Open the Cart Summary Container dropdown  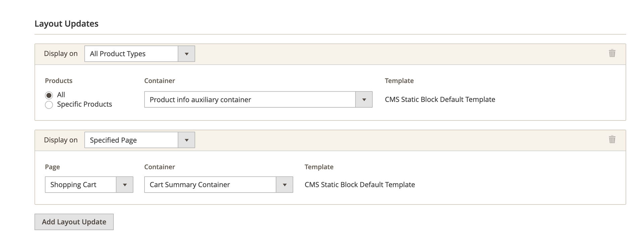[x=218, y=185]
